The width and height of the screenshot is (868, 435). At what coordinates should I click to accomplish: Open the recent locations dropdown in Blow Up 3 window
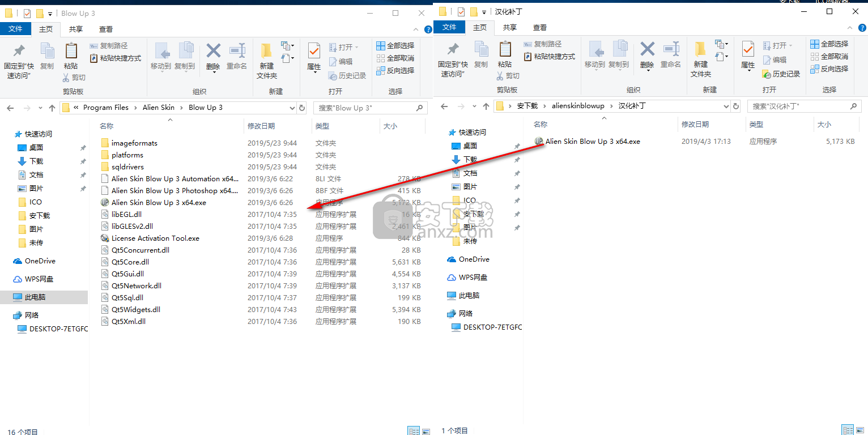click(40, 108)
